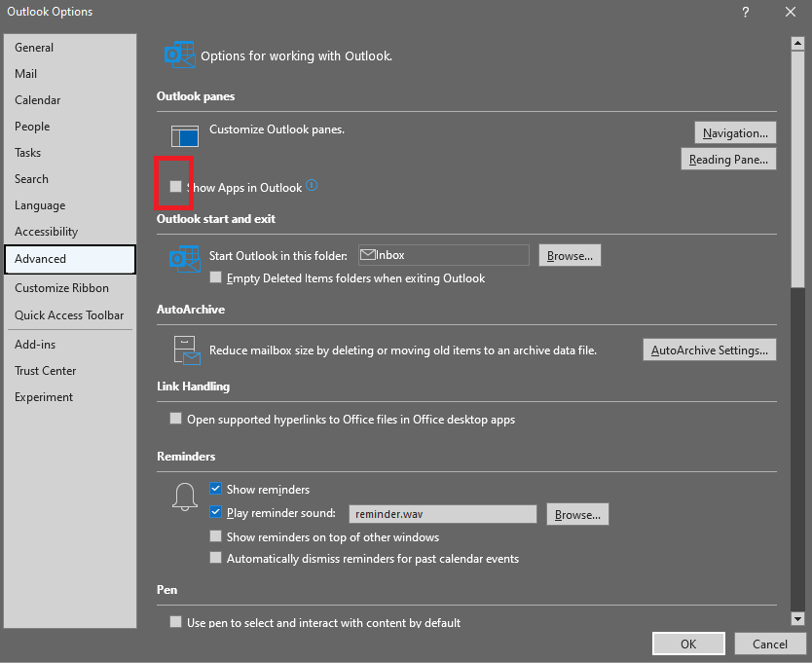The height and width of the screenshot is (663, 812).
Task: Enable Show Apps in Outlook checkbox
Action: [x=175, y=187]
